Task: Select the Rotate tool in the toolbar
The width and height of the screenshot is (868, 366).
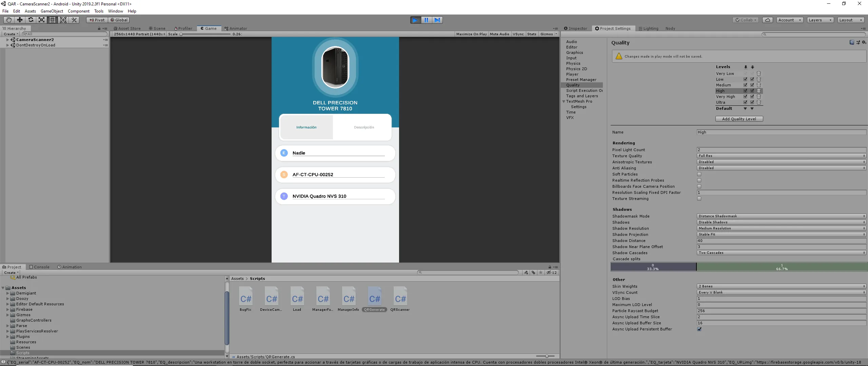Action: click(31, 20)
